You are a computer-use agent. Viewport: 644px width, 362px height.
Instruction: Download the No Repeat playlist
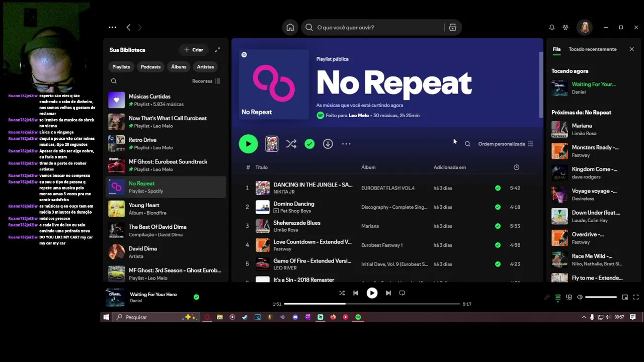(328, 144)
